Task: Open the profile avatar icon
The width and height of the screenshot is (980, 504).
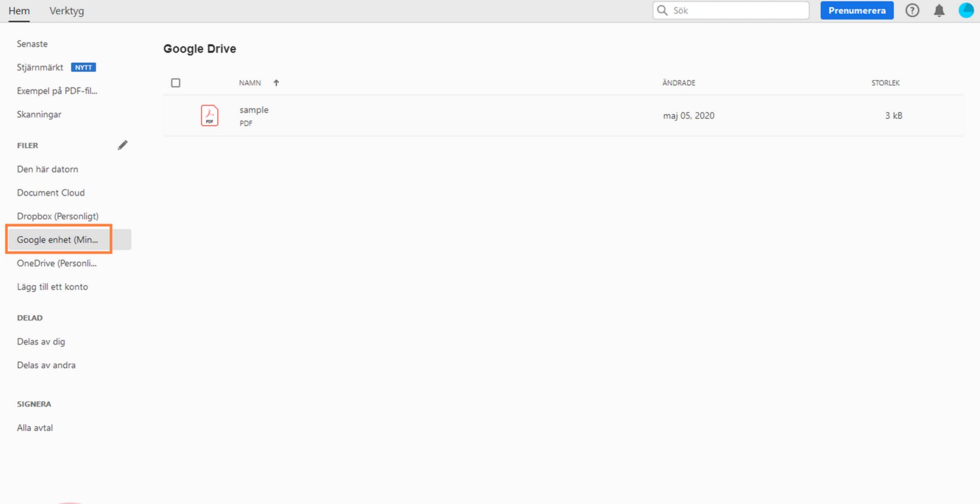Action: 966,10
